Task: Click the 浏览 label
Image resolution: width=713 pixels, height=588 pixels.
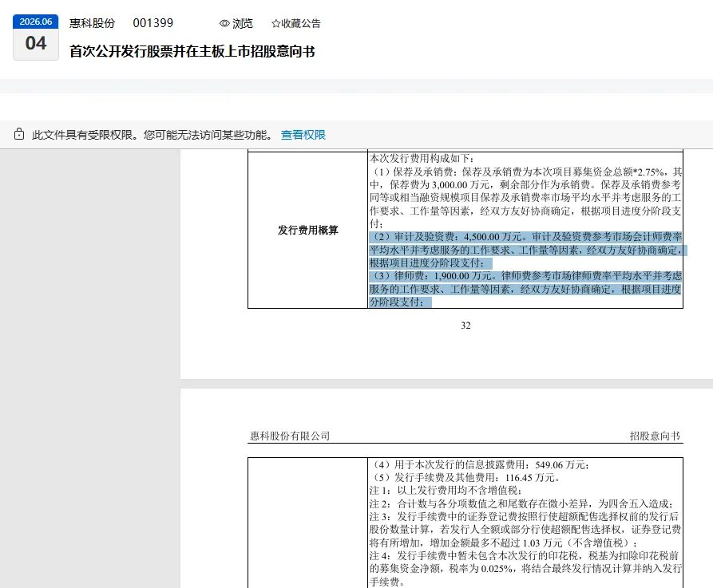Action: coord(243,24)
